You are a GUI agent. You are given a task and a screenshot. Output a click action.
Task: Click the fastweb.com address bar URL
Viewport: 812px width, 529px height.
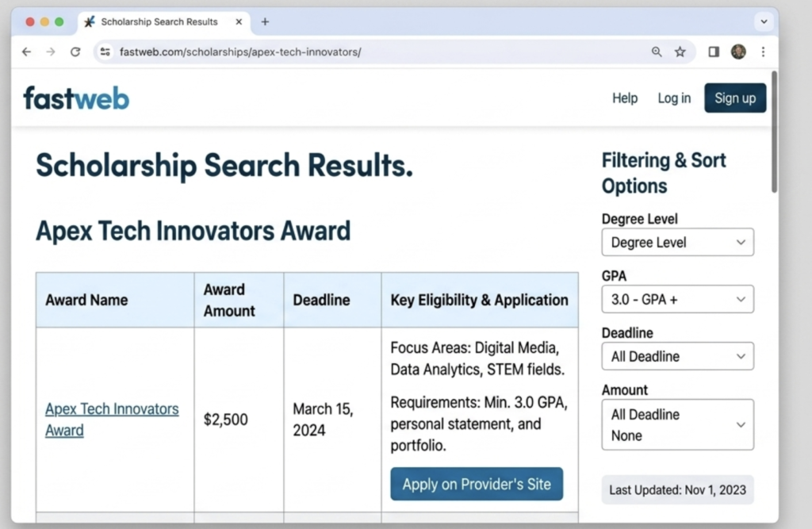(240, 52)
